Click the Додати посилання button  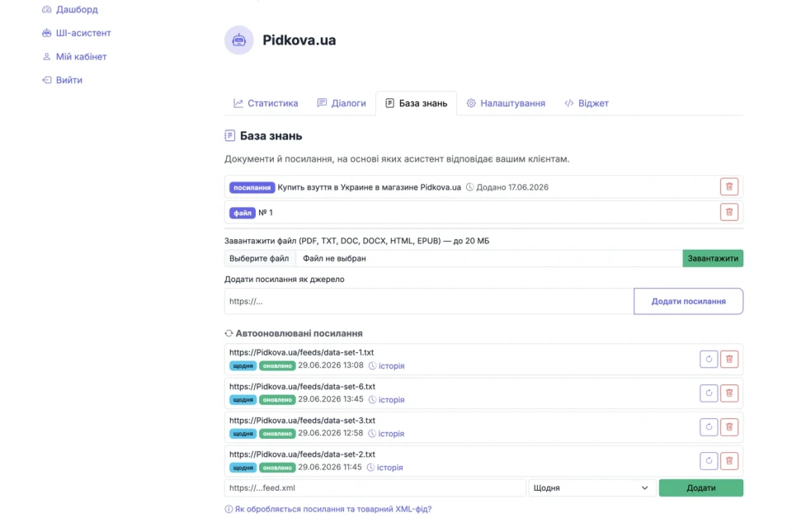[x=688, y=301]
